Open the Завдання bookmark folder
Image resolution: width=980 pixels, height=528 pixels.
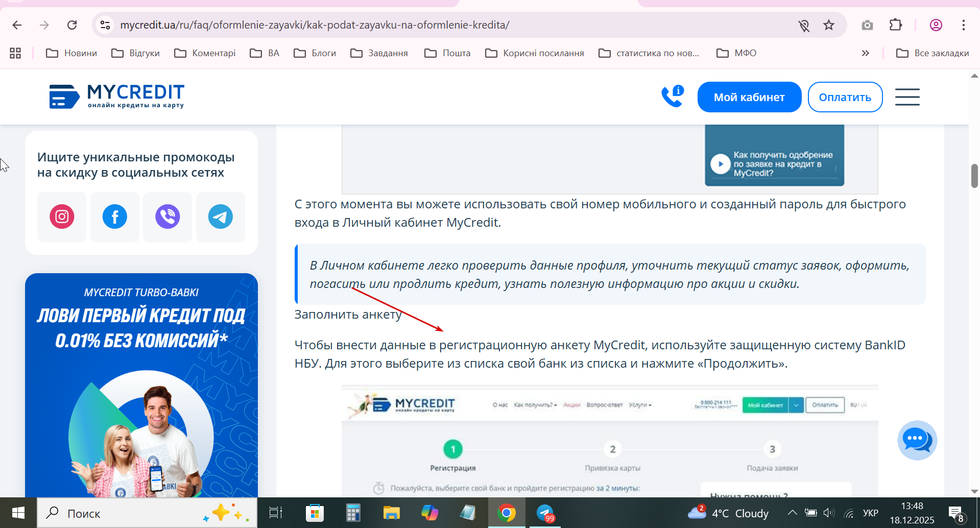click(379, 53)
